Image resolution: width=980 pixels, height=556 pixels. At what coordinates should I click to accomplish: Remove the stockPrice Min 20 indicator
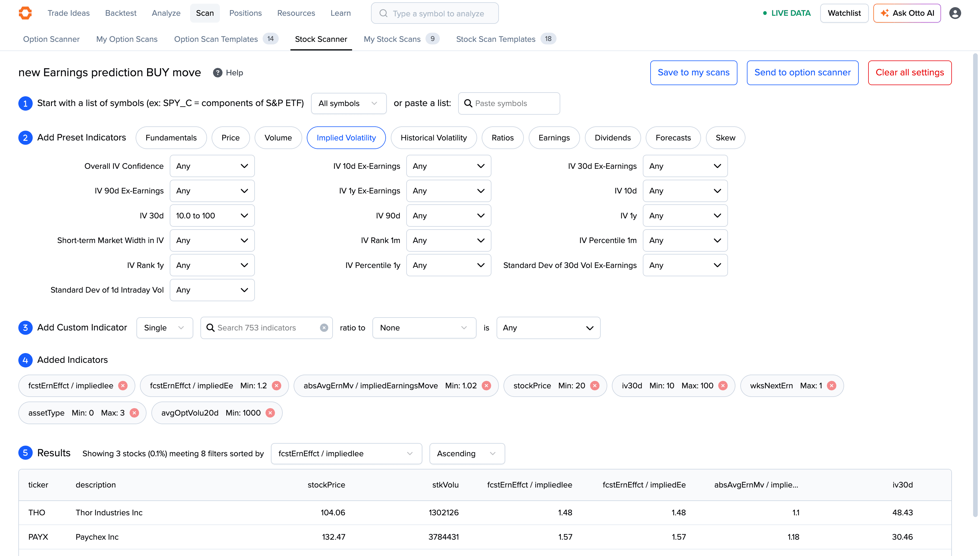(x=595, y=386)
